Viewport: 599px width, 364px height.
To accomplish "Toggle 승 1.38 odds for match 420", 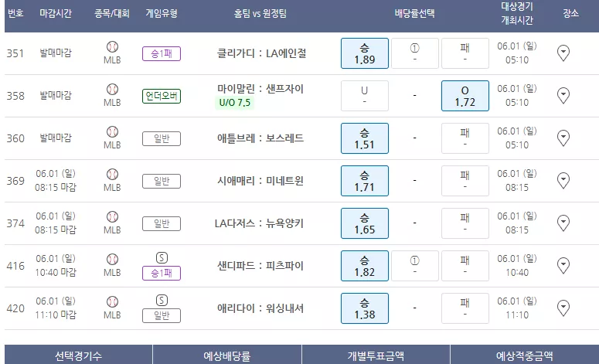I will tap(365, 308).
